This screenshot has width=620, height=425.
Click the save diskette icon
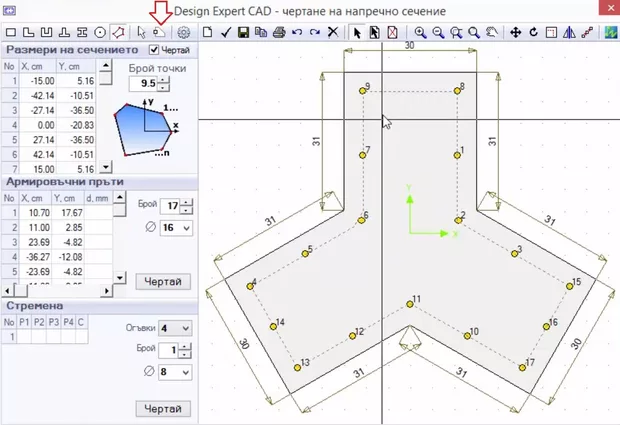point(245,32)
